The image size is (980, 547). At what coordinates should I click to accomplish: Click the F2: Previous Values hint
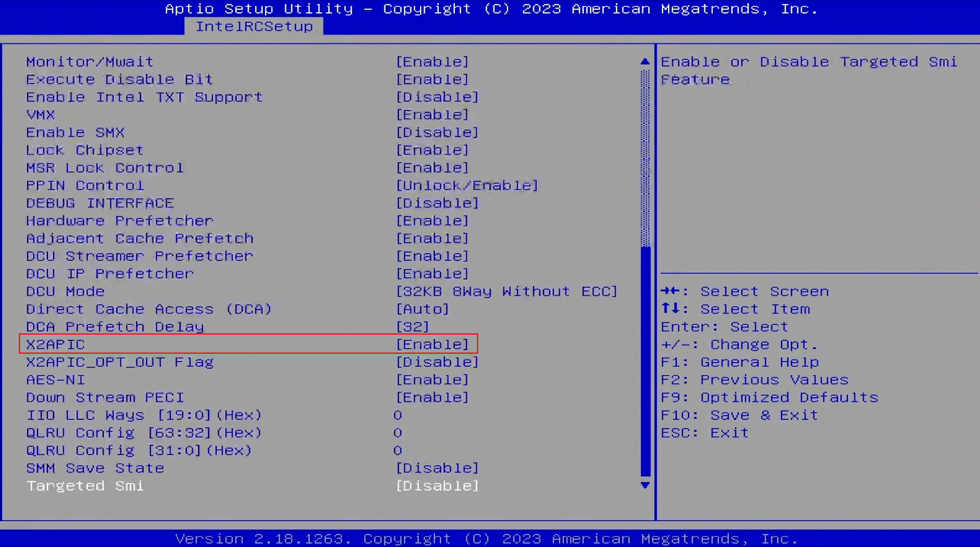754,380
